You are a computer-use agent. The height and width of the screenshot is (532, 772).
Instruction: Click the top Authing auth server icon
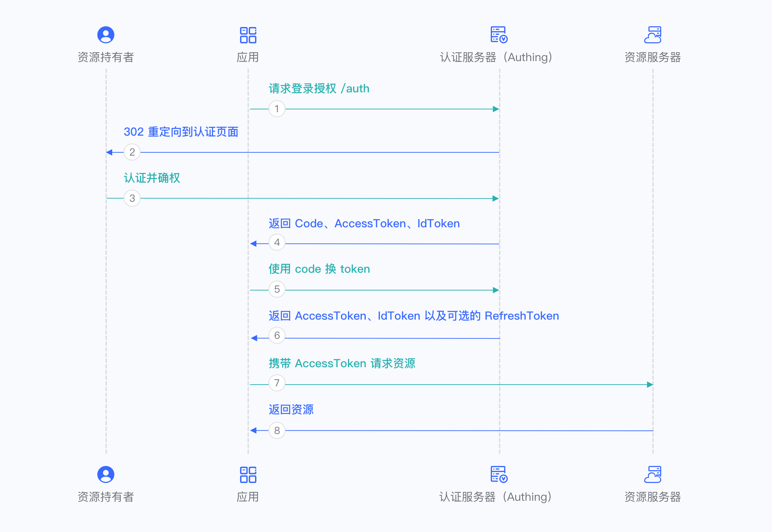tap(499, 35)
